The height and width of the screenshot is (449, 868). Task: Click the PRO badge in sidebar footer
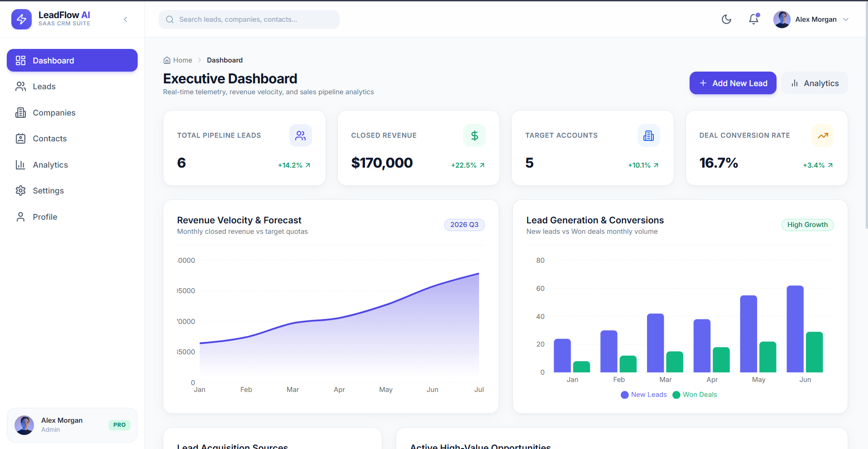click(x=120, y=425)
